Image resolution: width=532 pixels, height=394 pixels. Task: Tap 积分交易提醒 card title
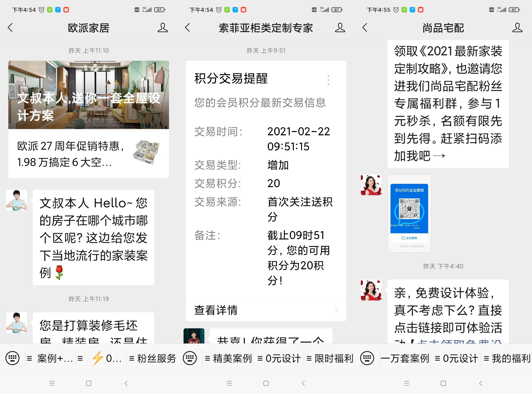(x=231, y=78)
